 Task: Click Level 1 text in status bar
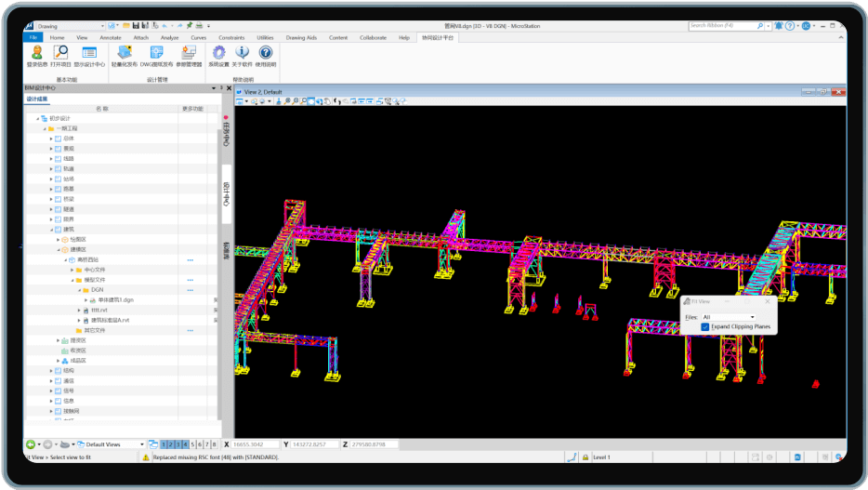pyautogui.click(x=601, y=457)
